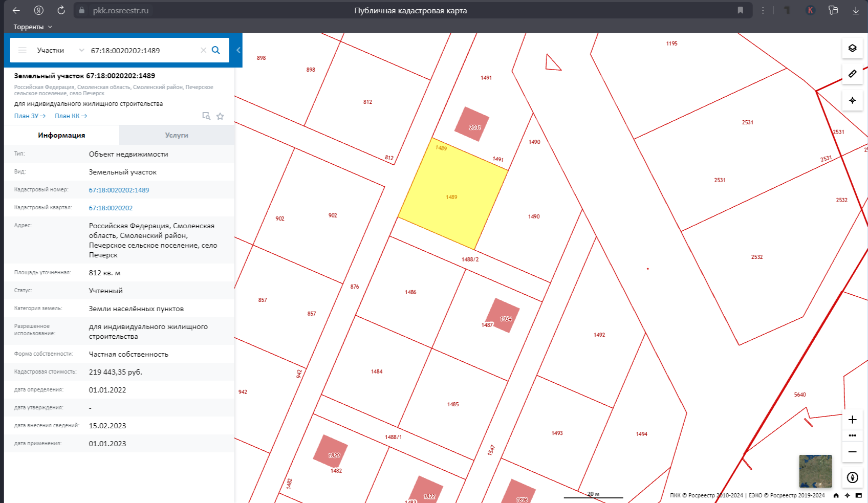Go back with the browser back arrow
868x503 pixels.
[16, 10]
